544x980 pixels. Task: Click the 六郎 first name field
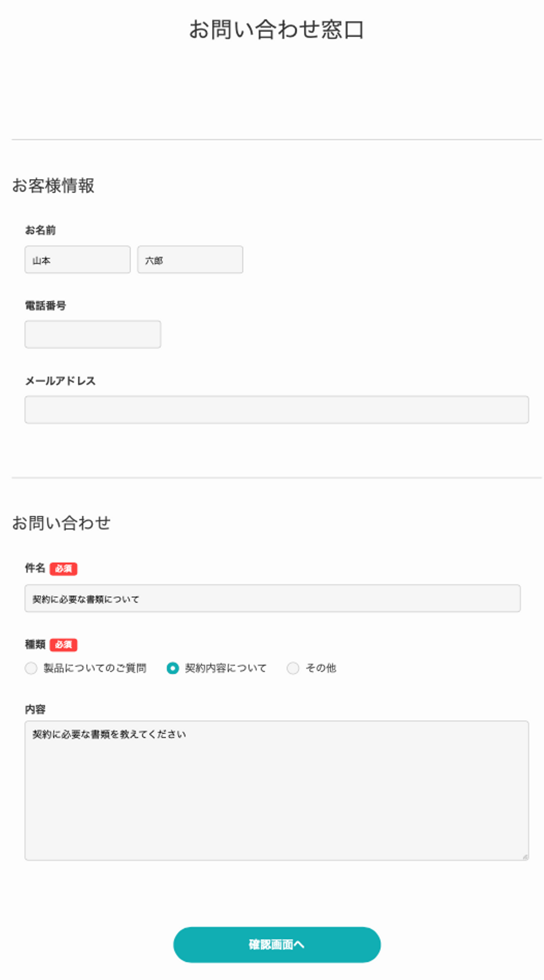tap(190, 260)
